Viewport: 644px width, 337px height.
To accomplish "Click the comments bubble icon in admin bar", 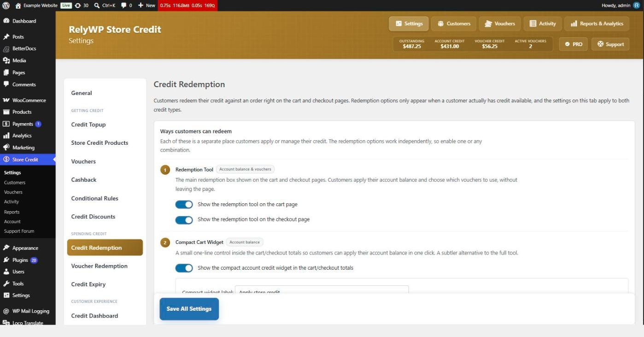I will (x=123, y=6).
